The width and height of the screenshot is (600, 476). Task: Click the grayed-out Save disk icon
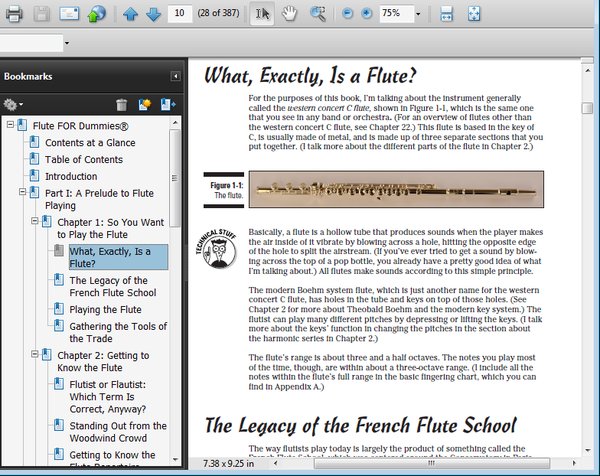click(x=41, y=14)
